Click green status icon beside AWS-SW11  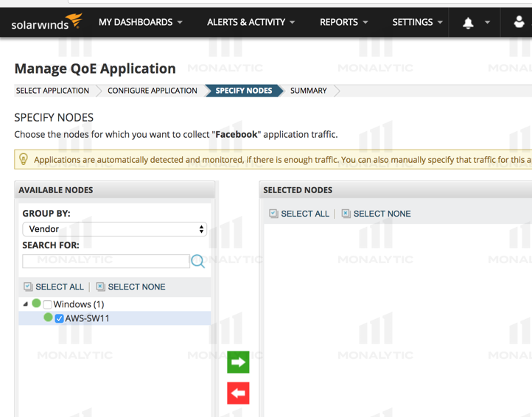[x=48, y=318]
